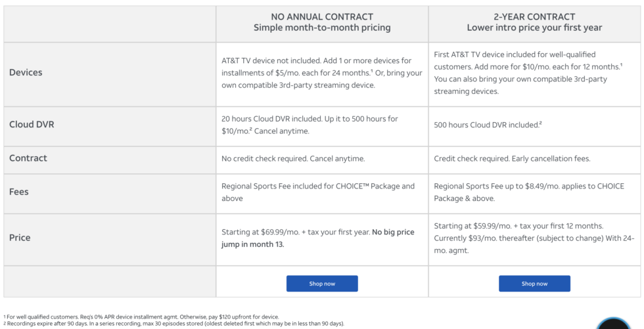Image resolution: width=644 pixels, height=329 pixels.
Task: Click Shop now under No Annual Contract
Action: 322,284
